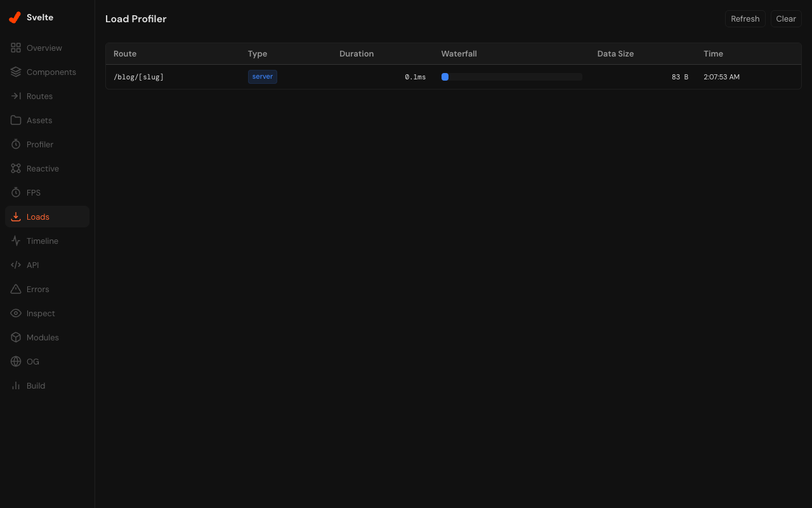Screen dimensions: 812x508
Task: Click the Profiler stopwatch icon
Action: click(x=16, y=144)
